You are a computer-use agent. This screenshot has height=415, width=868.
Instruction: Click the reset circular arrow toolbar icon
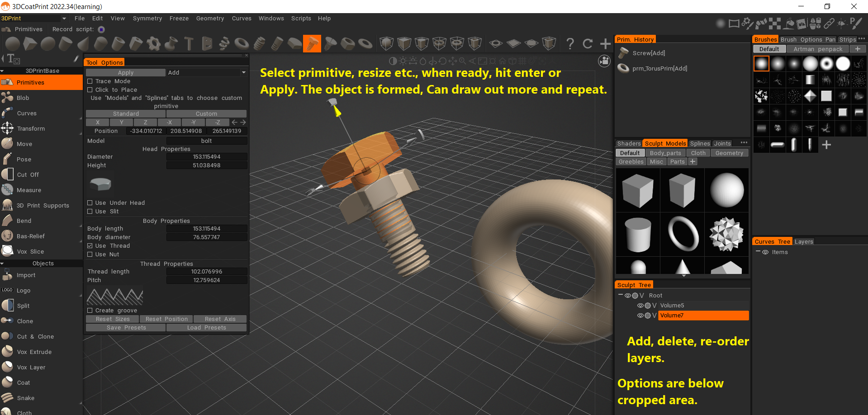click(588, 43)
